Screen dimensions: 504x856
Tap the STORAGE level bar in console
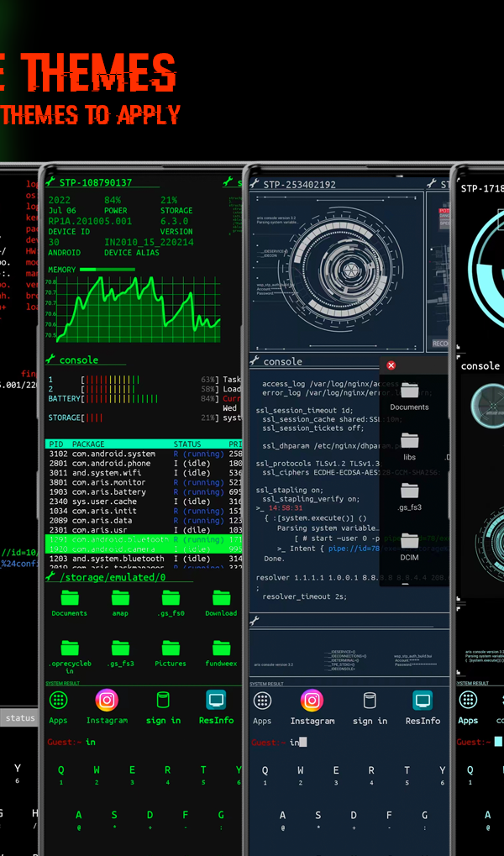click(x=93, y=417)
